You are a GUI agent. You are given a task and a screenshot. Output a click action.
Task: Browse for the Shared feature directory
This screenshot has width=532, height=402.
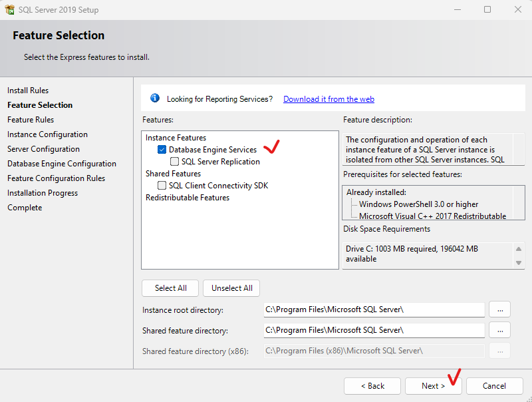[500, 330]
